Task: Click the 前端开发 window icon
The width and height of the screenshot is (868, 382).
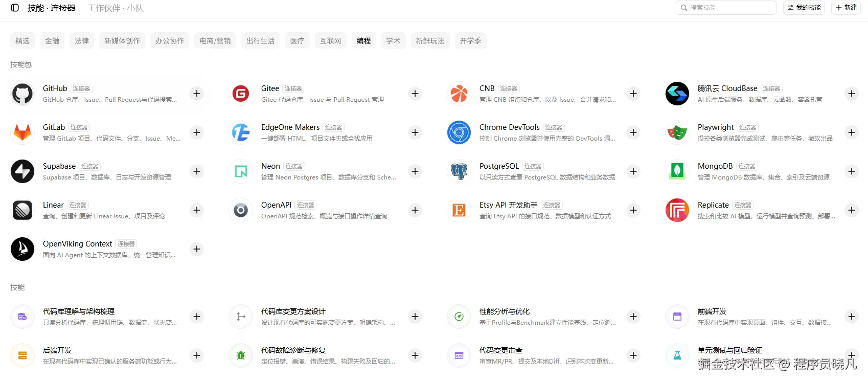Action: pos(677,317)
